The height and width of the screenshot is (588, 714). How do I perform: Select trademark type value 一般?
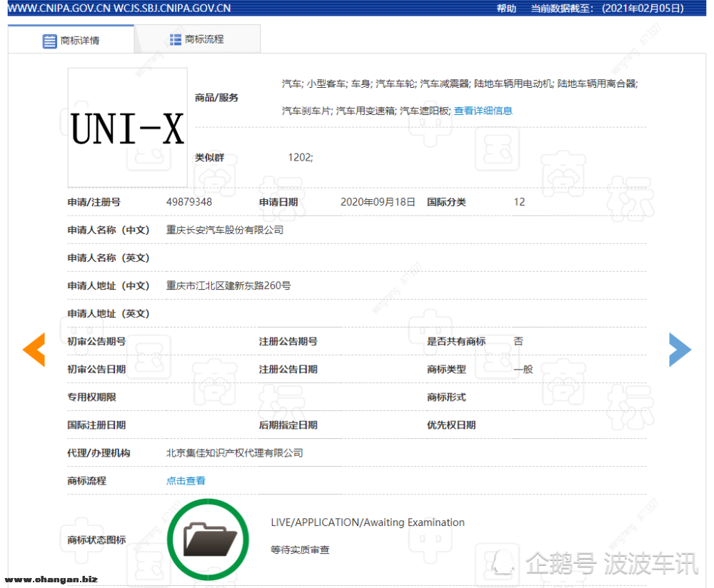pos(523,369)
